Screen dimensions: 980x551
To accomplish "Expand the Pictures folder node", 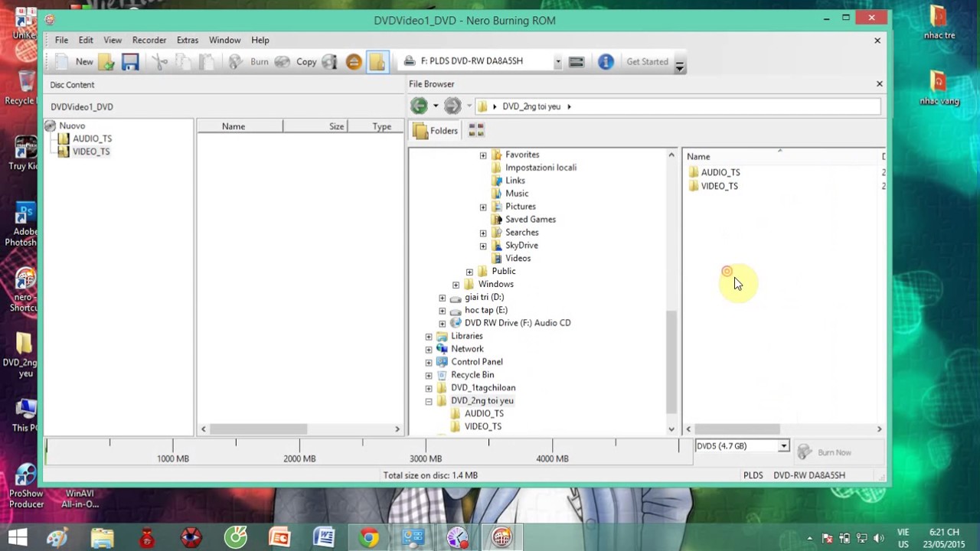I will 483,207.
